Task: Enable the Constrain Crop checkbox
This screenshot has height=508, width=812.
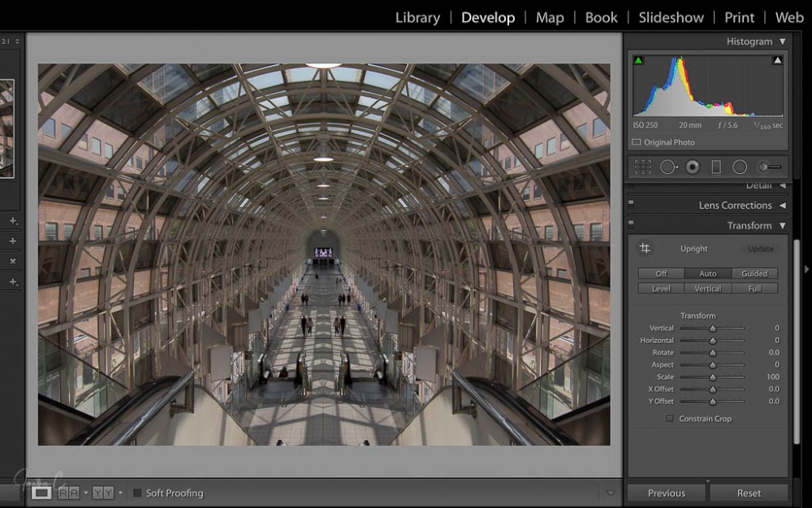Action: [x=670, y=419]
